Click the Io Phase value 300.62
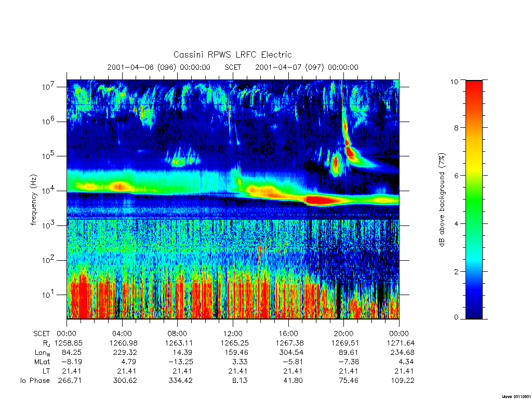The height and width of the screenshot is (399, 532). [125, 381]
